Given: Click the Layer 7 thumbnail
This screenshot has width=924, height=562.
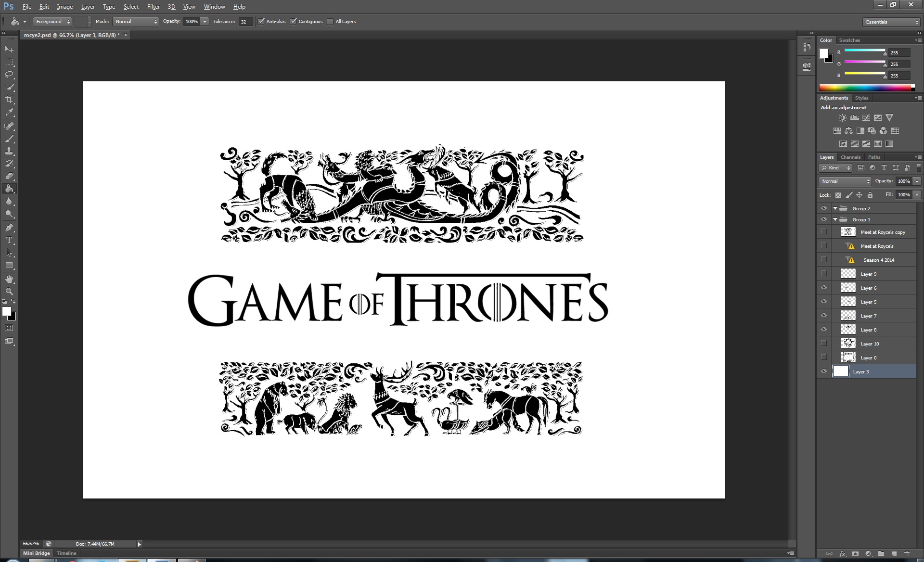Looking at the screenshot, I should pyautogui.click(x=848, y=316).
